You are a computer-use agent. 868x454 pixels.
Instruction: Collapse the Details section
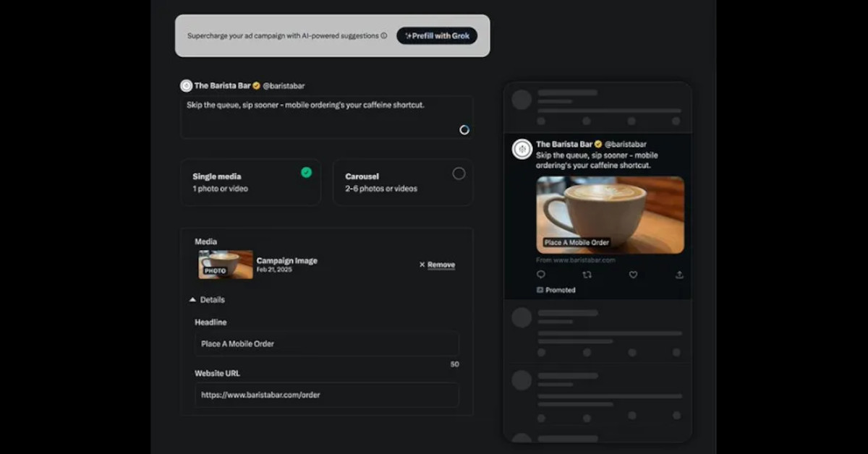pos(192,299)
